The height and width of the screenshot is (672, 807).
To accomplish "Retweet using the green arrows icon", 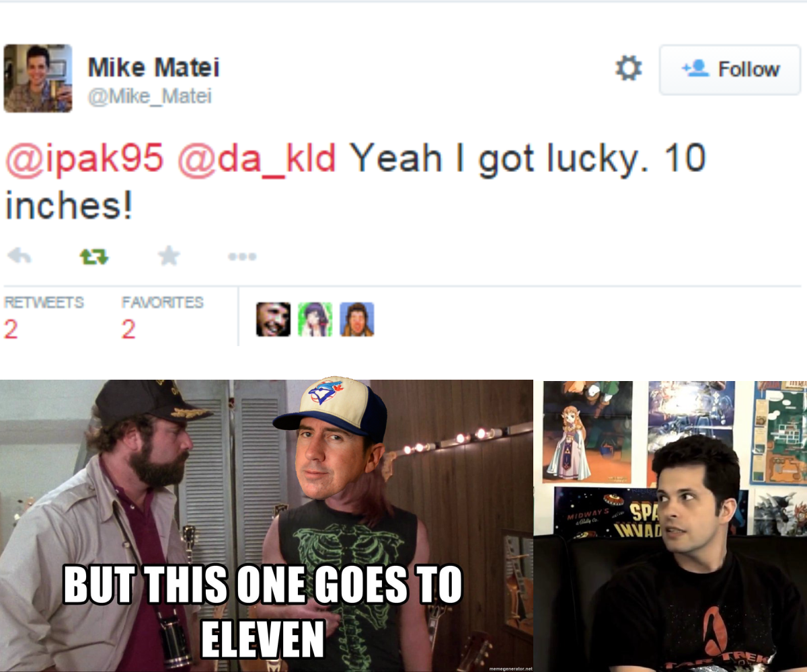I will coord(94,256).
